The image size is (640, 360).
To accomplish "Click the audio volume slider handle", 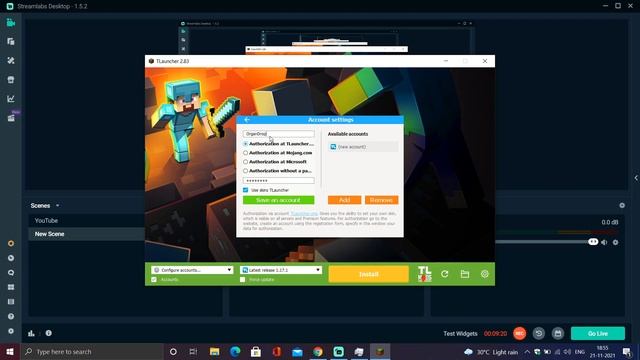I will (x=593, y=242).
